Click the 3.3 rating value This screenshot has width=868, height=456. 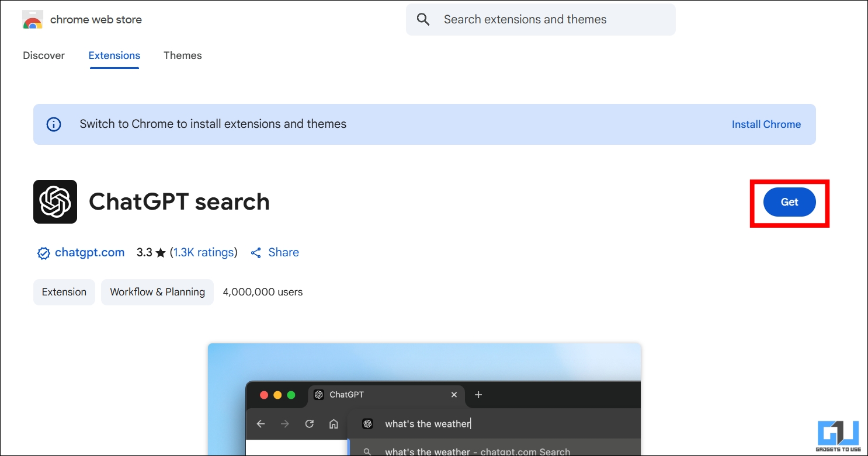(x=144, y=253)
